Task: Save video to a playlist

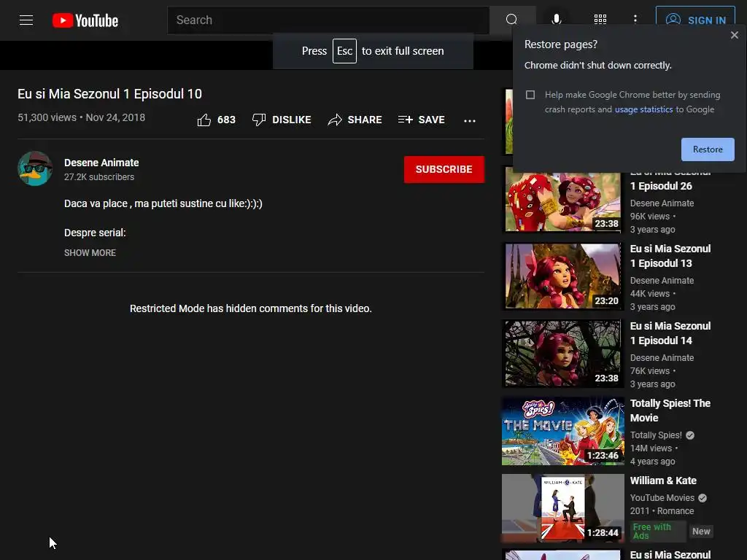Action: click(422, 120)
